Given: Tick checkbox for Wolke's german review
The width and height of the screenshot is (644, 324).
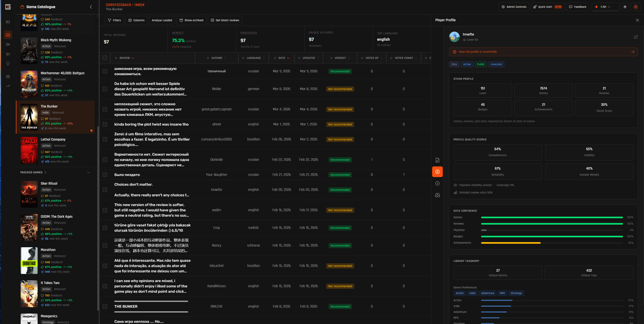Looking at the screenshot, I should pos(105,89).
